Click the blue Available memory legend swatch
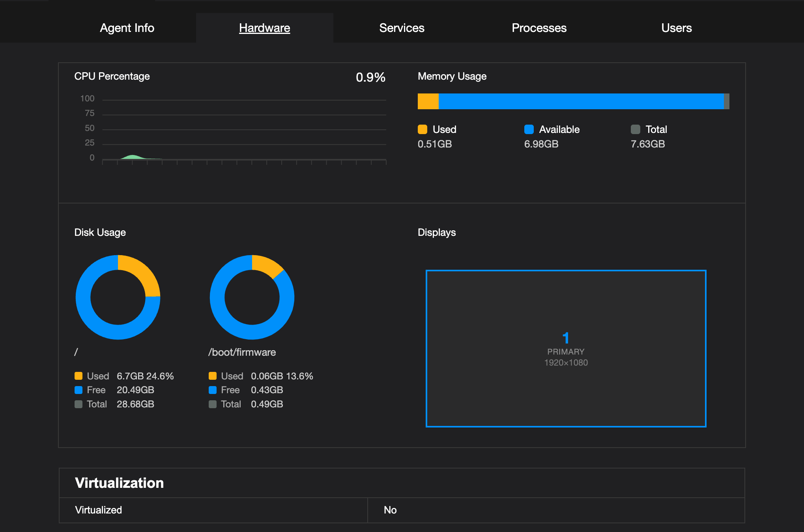Screen dimensions: 804x532 [529, 129]
